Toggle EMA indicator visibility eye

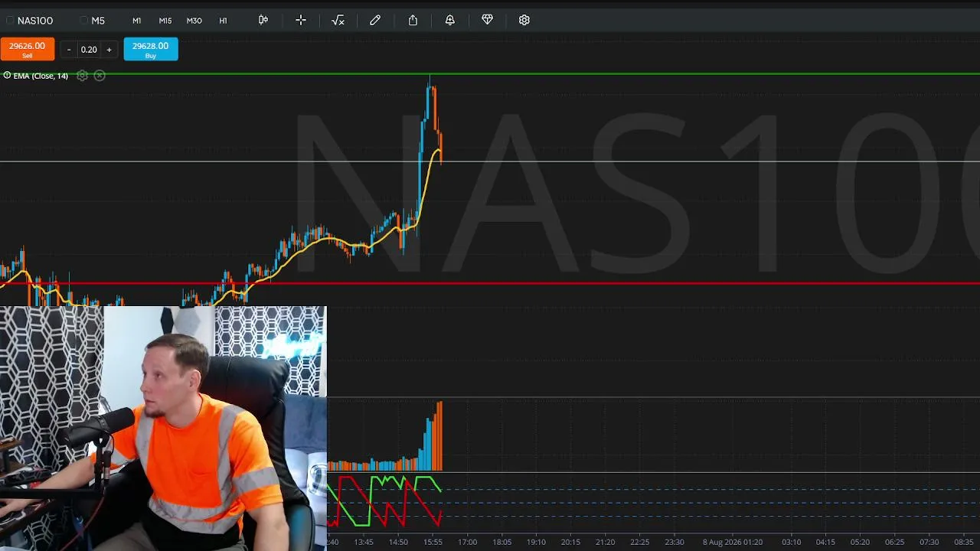(7, 75)
